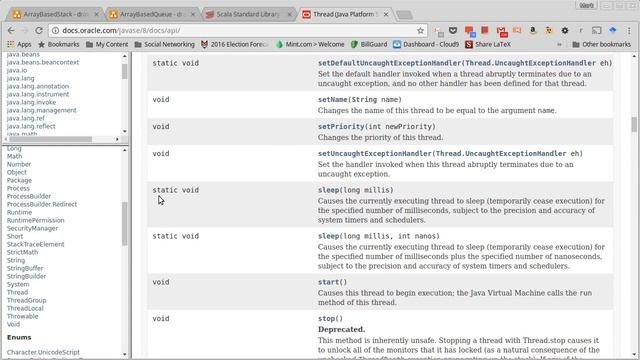Click the Cast screen icon
Screen dimensions: 640x360
(x=597, y=31)
